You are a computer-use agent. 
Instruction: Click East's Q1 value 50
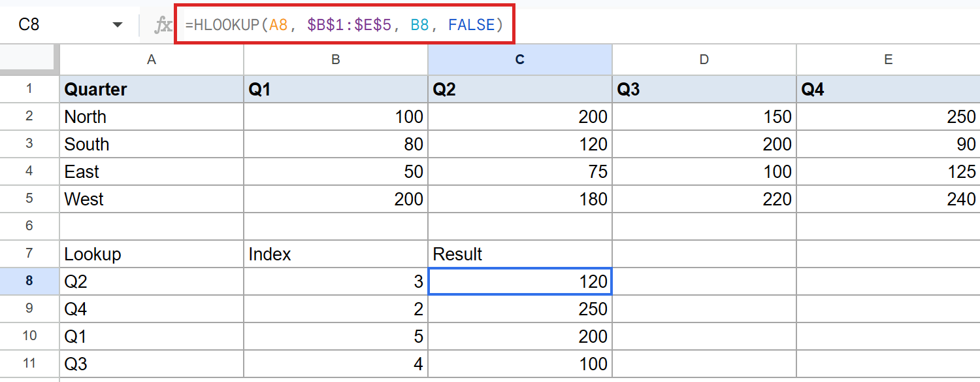point(336,171)
